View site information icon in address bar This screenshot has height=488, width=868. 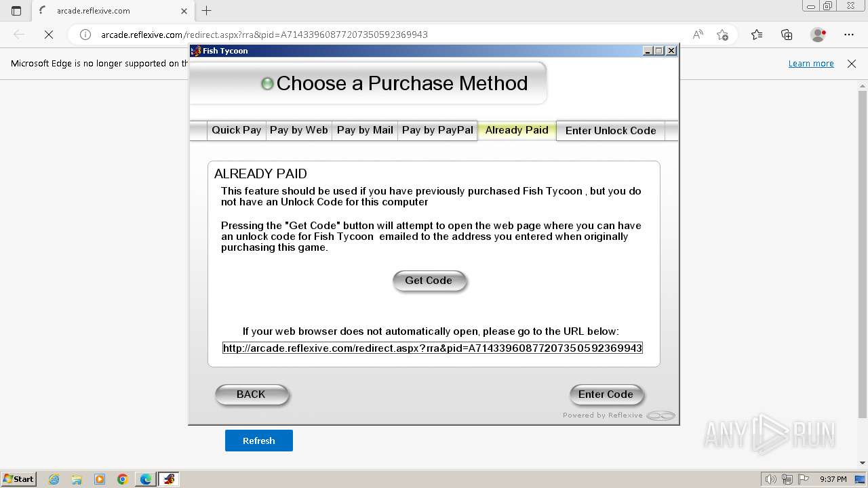pos(85,35)
